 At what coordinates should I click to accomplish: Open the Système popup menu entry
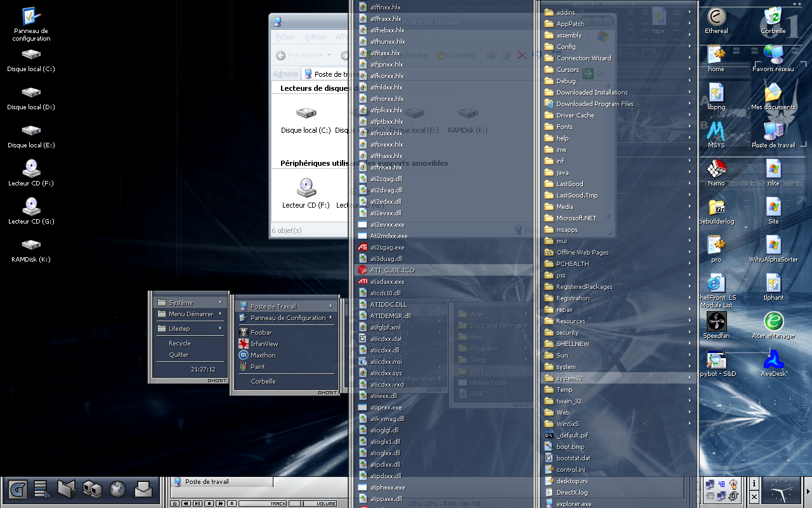tap(190, 302)
